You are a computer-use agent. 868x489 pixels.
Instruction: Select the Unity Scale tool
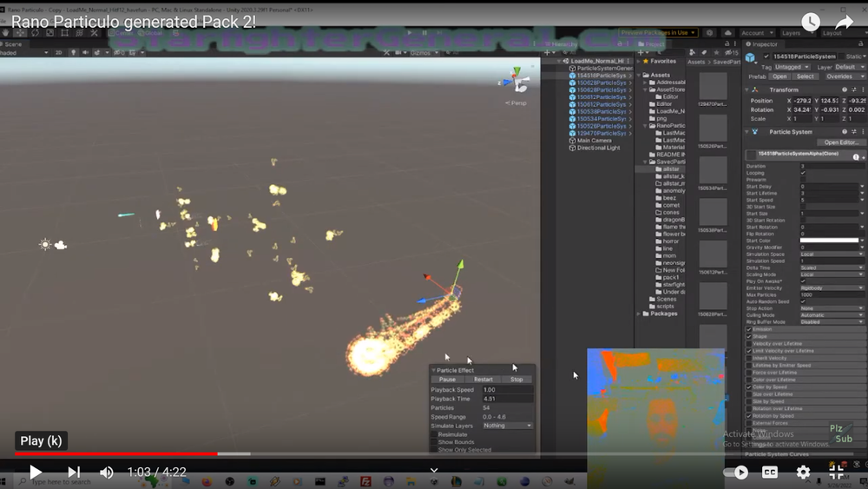click(x=49, y=33)
